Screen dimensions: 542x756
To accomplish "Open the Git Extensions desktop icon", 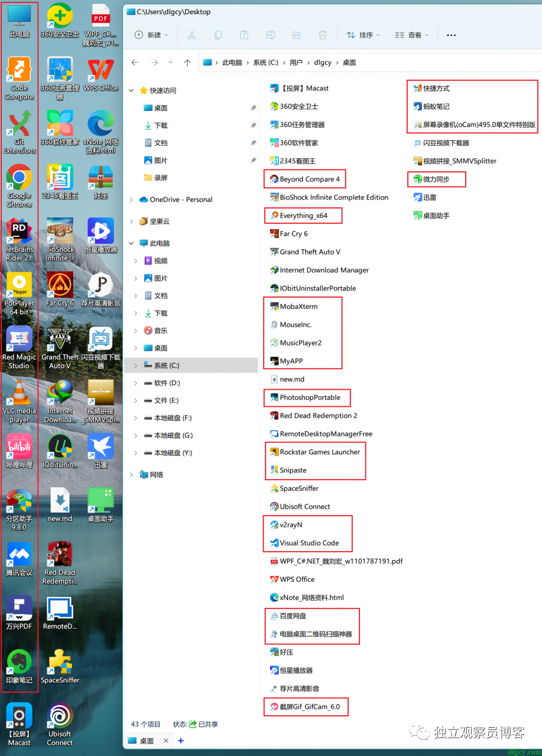I will click(19, 132).
